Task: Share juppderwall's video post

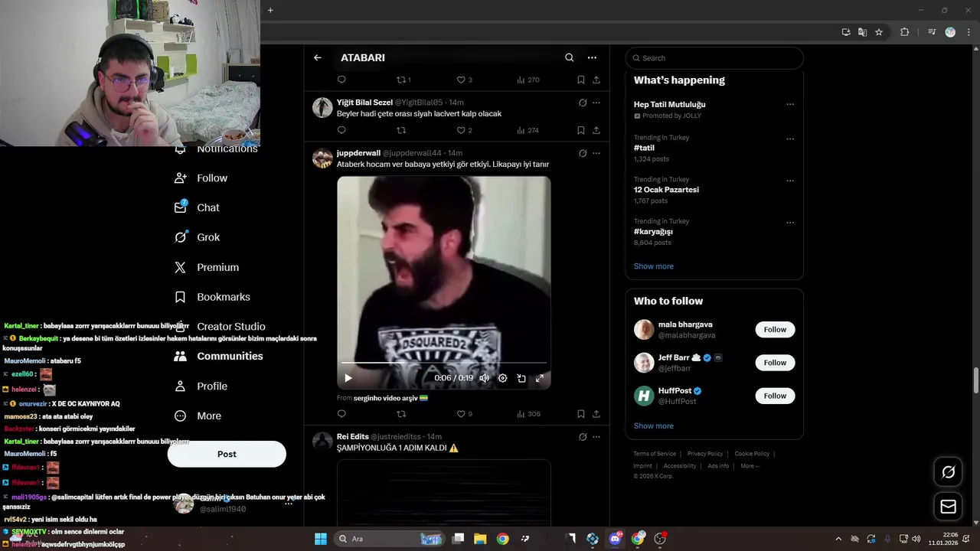Action: 596,414
